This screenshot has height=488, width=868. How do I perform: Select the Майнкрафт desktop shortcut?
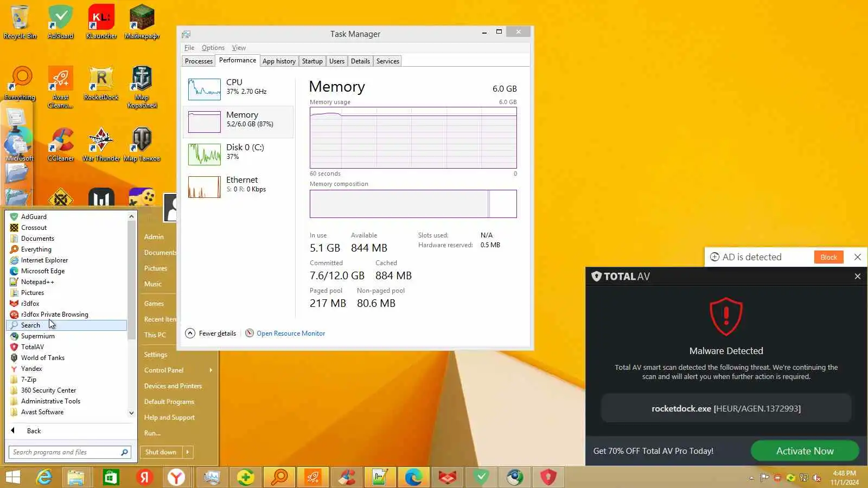click(142, 22)
